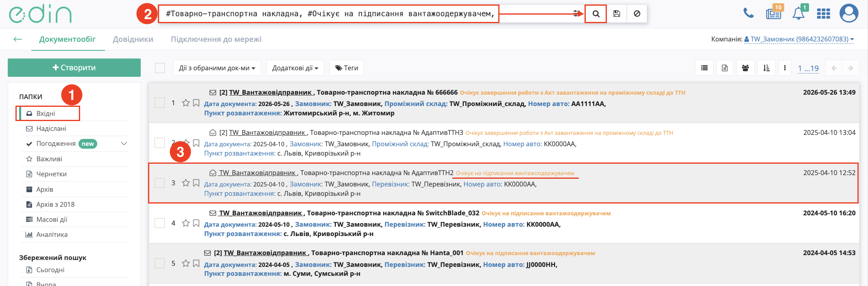This screenshot has width=868, height=286.
Task: Star the document АдаптивТТН2
Action: coord(186,183)
